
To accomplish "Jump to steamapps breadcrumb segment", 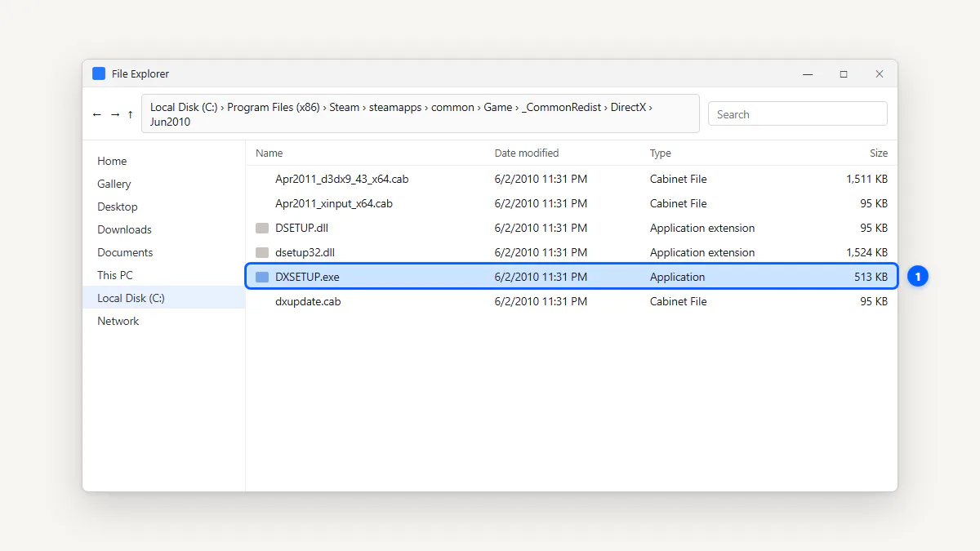I will pos(395,107).
